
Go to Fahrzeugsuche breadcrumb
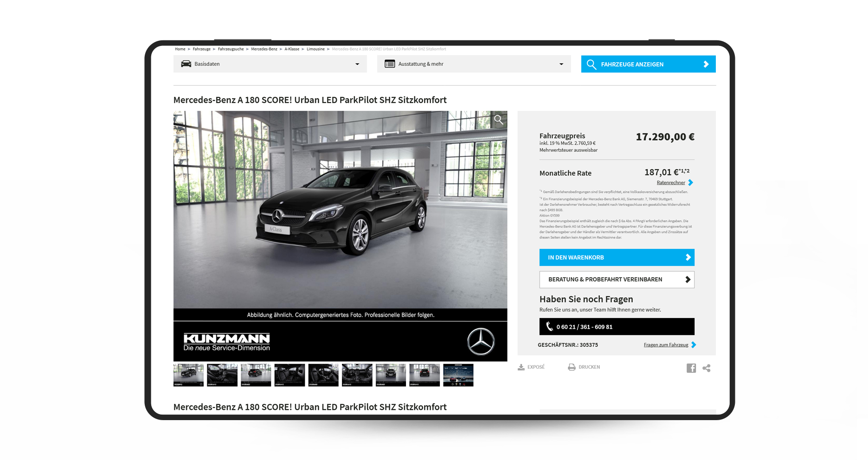pos(231,49)
